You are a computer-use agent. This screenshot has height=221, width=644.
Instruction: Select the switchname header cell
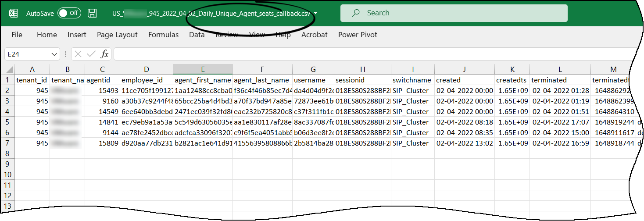click(412, 80)
